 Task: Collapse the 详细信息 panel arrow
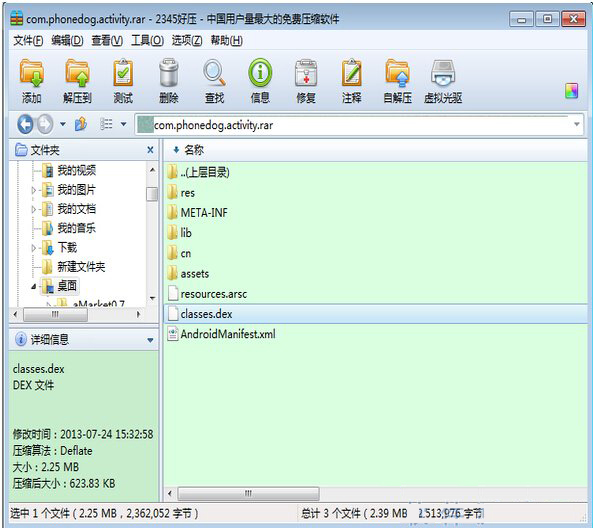pos(150,340)
